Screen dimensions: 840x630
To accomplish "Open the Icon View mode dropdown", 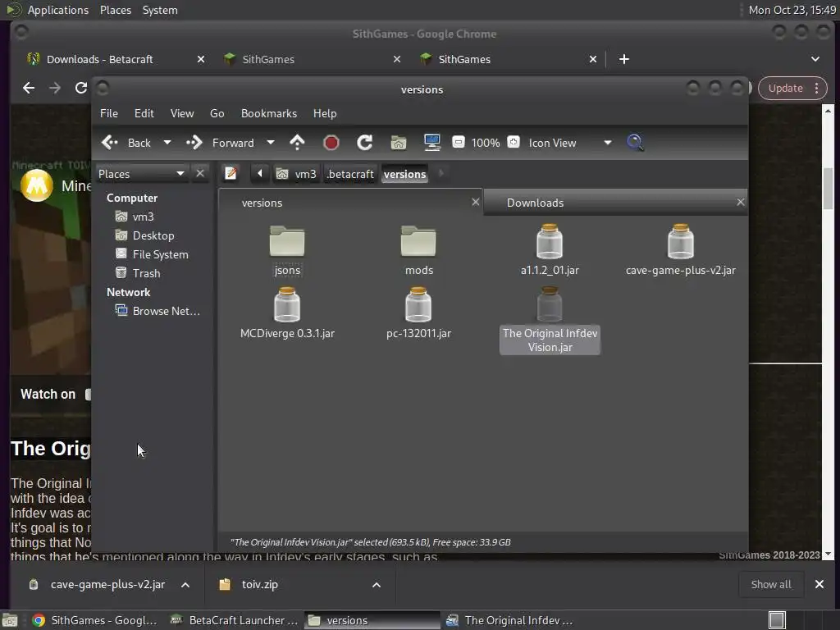I will (569, 143).
